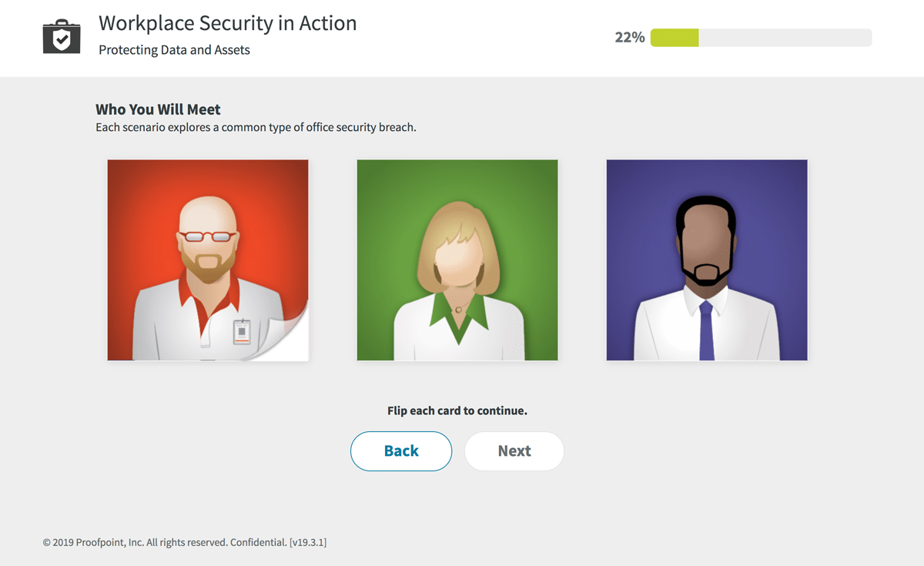Screen dimensions: 924x566
Task: Click the unfilled gray portion of progress bar
Action: click(x=785, y=38)
